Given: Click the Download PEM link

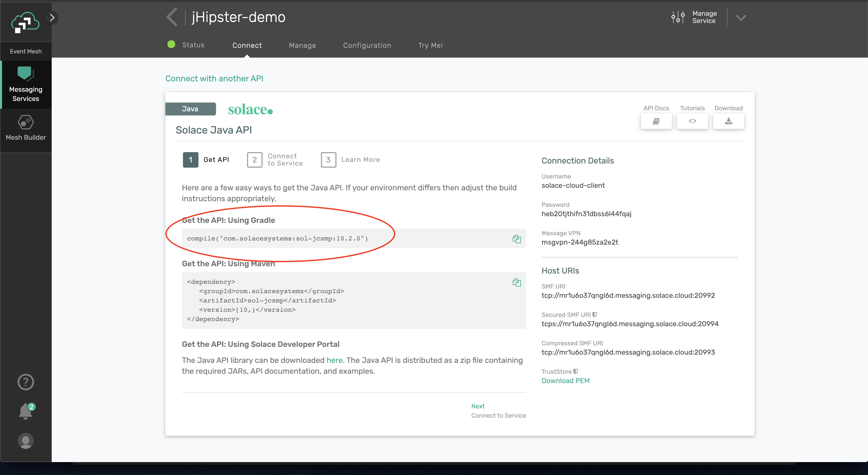Looking at the screenshot, I should click(x=565, y=381).
